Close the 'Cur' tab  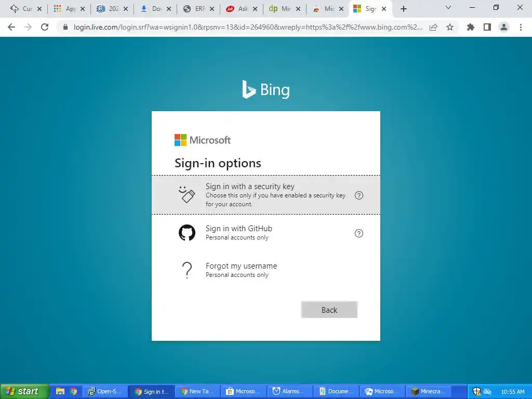[x=39, y=9]
